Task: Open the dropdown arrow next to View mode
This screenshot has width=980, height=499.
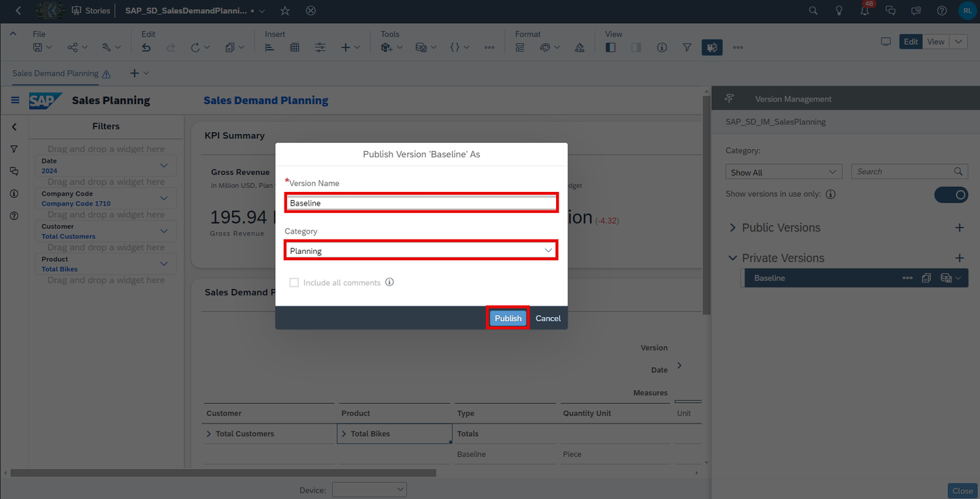Action: 958,42
